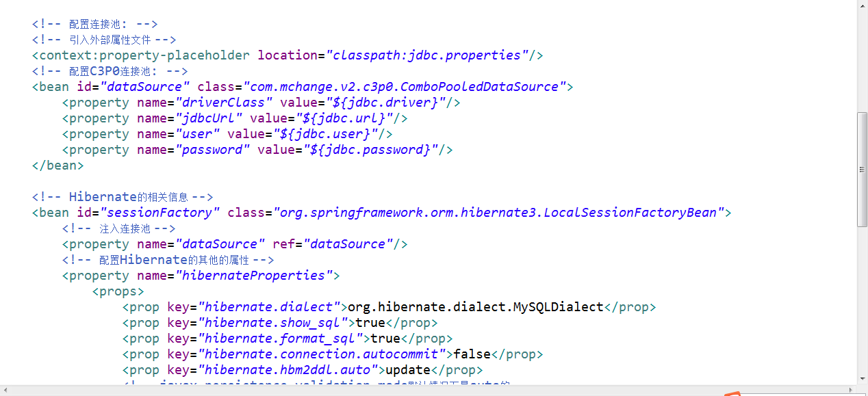Click the horizontal scrollbar right arrow

[x=851, y=391]
